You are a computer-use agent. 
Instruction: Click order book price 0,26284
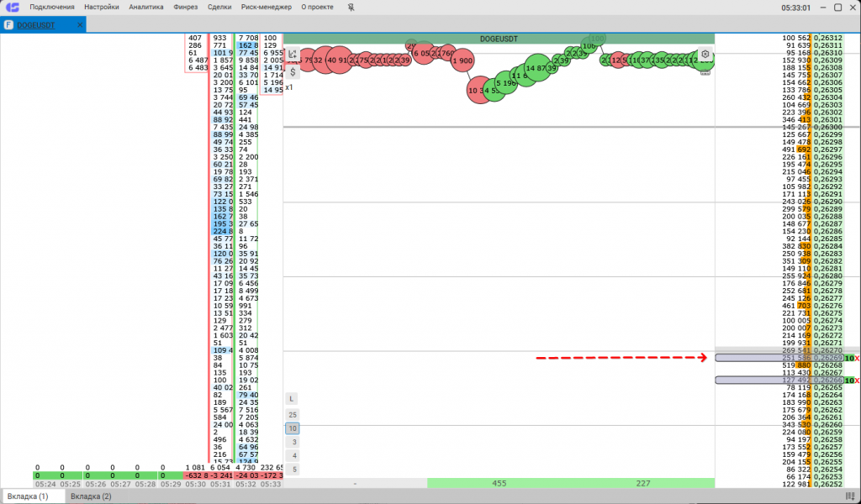tap(827, 246)
